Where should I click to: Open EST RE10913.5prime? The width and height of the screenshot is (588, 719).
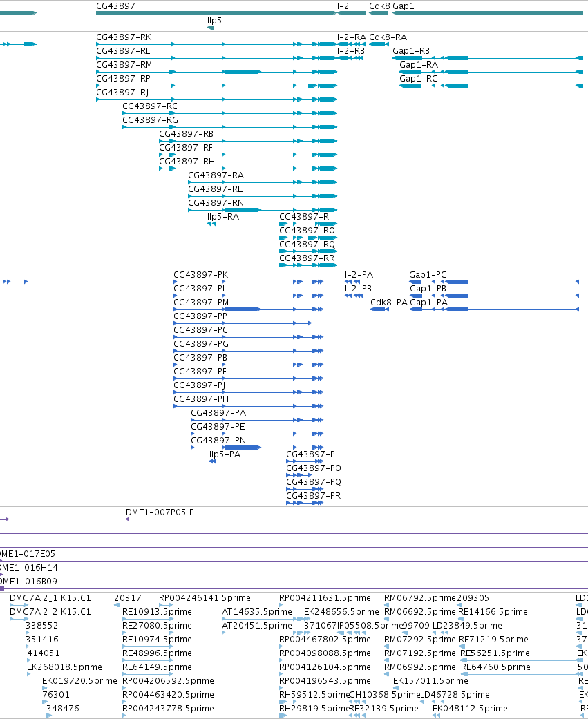(x=157, y=612)
